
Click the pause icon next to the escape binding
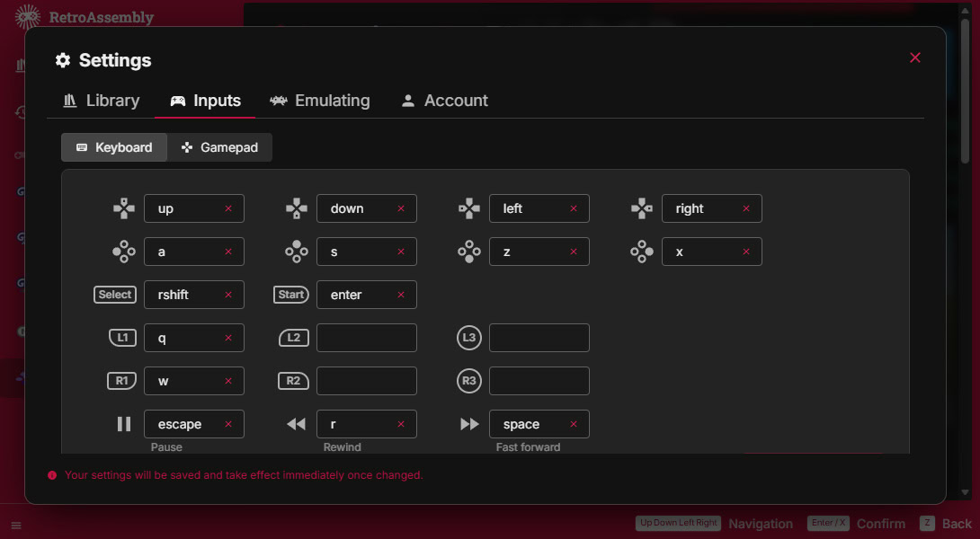(x=123, y=423)
